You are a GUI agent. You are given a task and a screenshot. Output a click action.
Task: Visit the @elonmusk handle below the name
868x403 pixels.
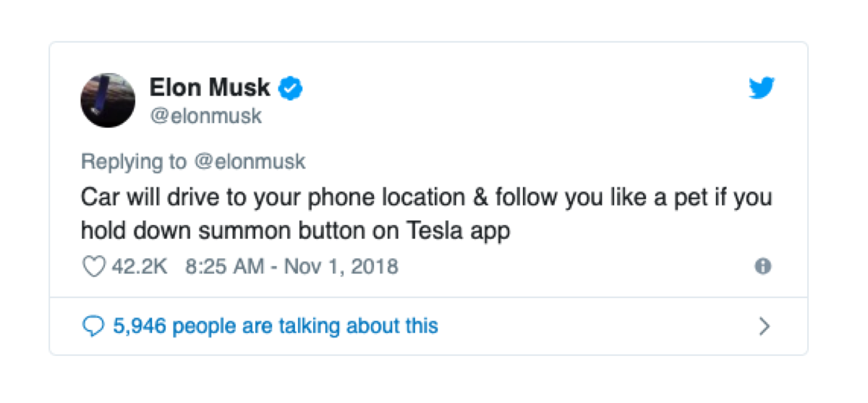pyautogui.click(x=205, y=116)
